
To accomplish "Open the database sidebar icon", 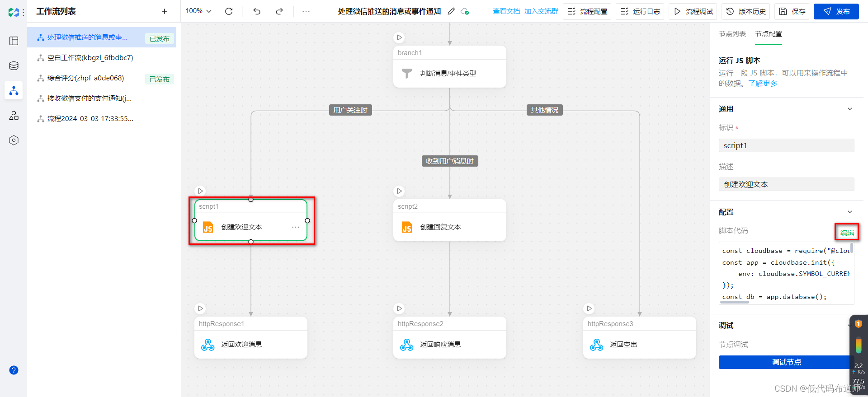I will tap(14, 66).
